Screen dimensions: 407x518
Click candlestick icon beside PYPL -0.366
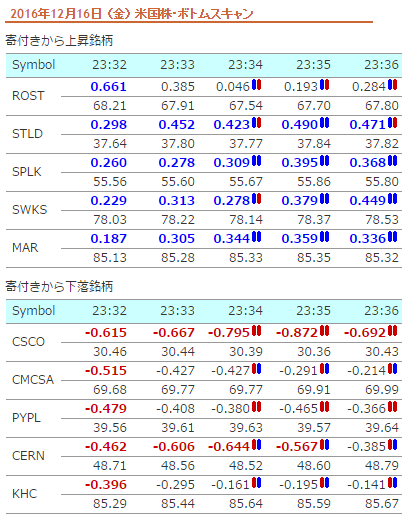coord(392,407)
